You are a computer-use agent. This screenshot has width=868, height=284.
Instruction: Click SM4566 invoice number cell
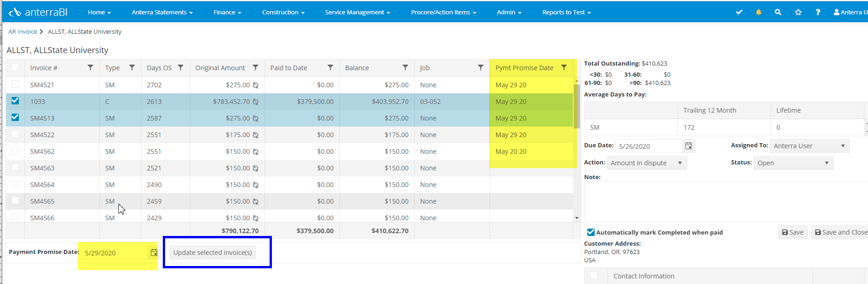coord(62,218)
